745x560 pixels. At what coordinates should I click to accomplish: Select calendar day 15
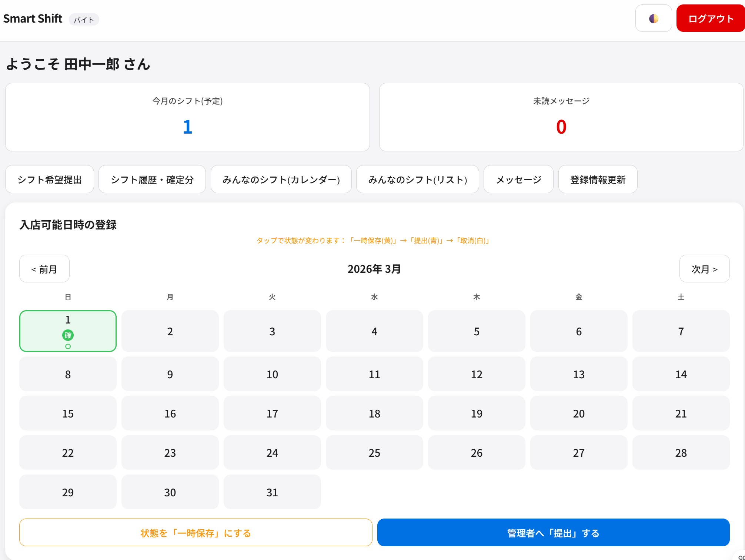tap(68, 413)
